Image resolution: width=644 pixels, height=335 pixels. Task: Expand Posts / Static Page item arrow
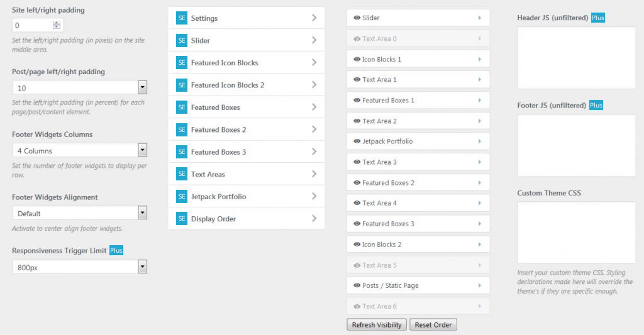(479, 285)
